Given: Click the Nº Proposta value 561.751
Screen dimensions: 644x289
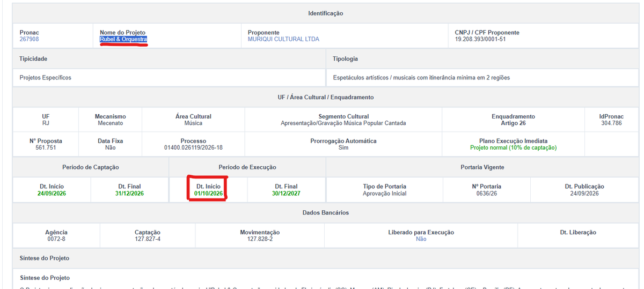Looking at the screenshot, I should [46, 147].
